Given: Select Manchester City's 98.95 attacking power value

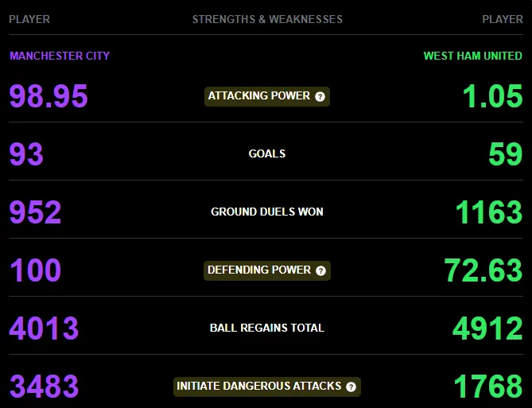Looking at the screenshot, I should (49, 96).
